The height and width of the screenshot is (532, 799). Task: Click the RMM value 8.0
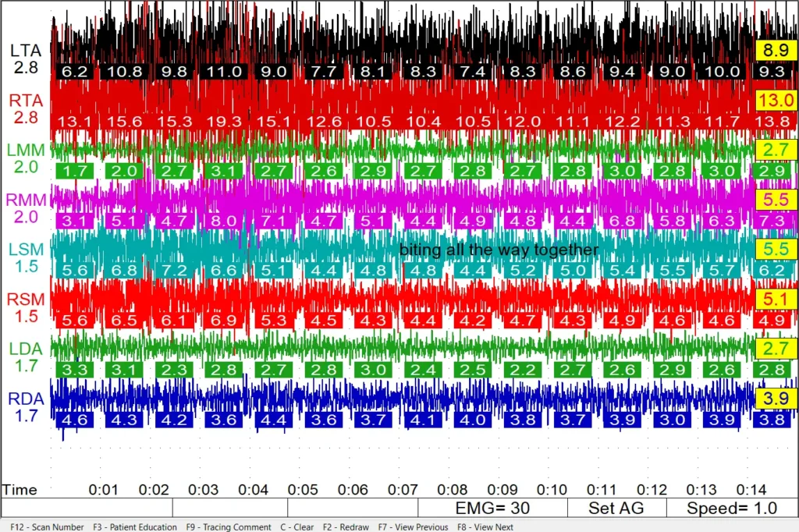pos(224,221)
